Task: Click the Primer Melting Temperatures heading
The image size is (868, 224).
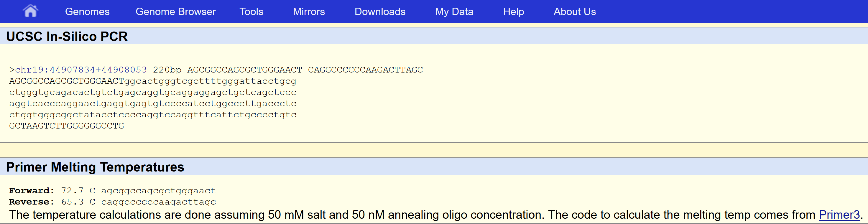Action: (95, 167)
